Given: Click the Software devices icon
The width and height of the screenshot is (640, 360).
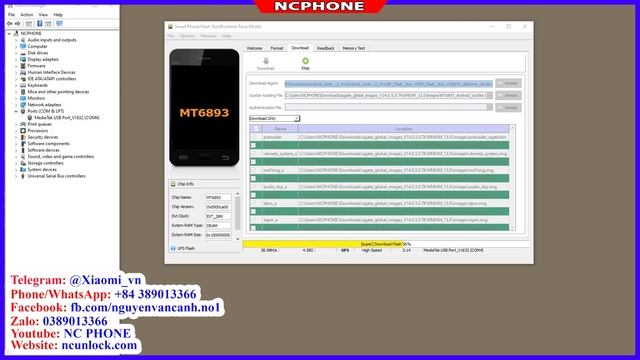Looking at the screenshot, I should (23, 150).
